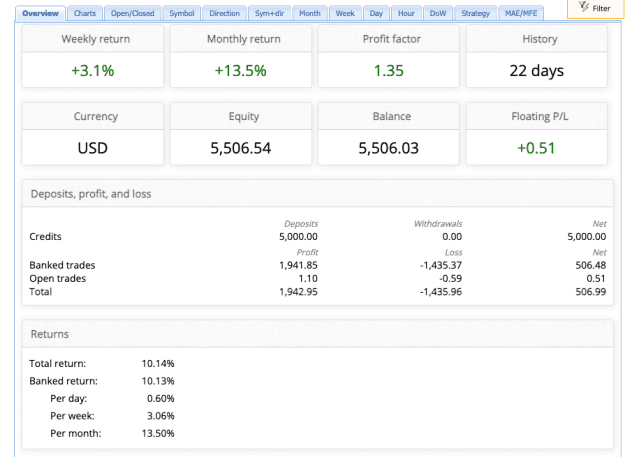Click the History 22 days value
This screenshot has width=625, height=457.
point(537,71)
